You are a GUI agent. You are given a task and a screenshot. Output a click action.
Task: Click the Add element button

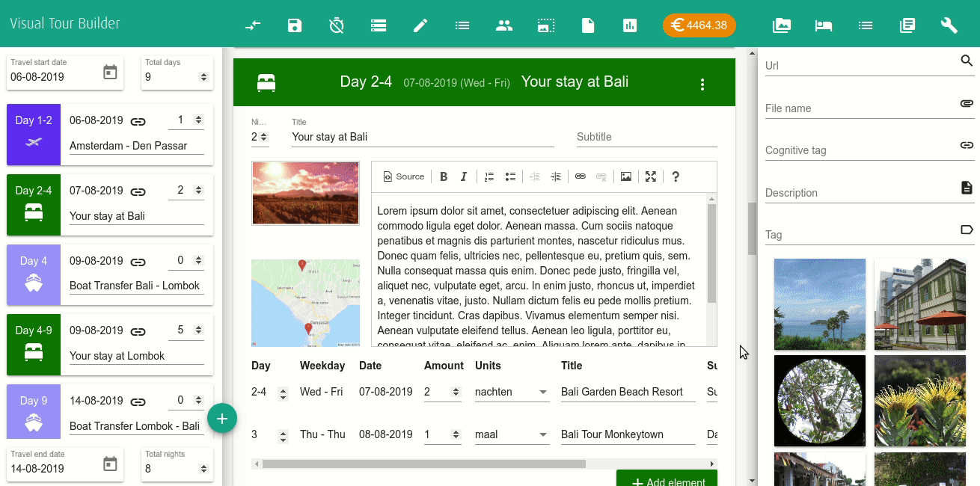click(x=666, y=481)
